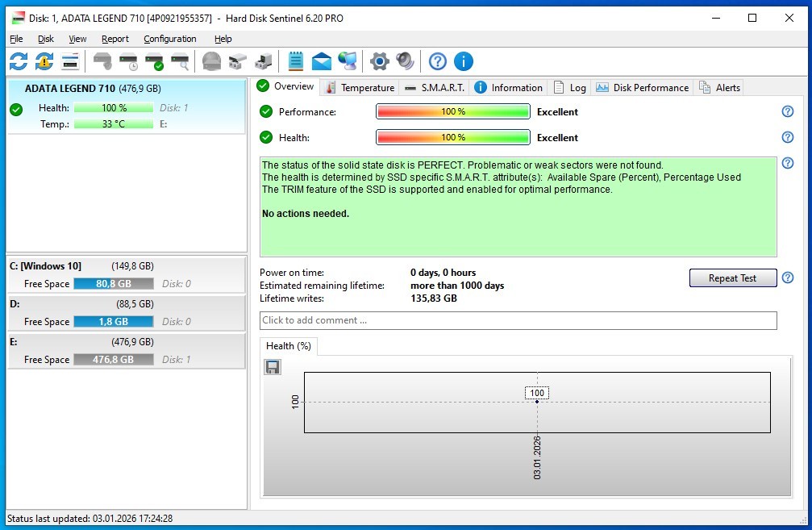Open help for the Health row
Image resolution: width=812 pixels, height=530 pixels.
point(788,137)
